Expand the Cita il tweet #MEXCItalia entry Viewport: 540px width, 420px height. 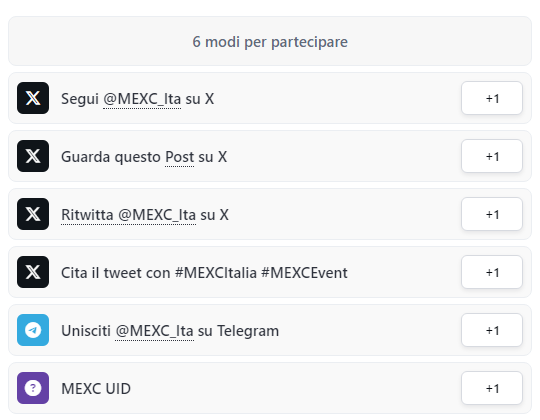pyautogui.click(x=270, y=272)
